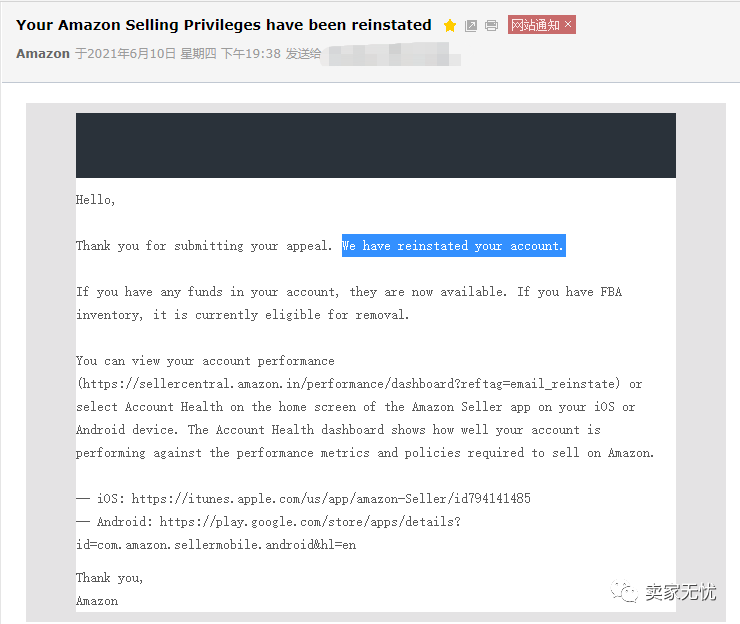Remove the 网站通知 tag with its X
This screenshot has height=624, width=740.
(x=568, y=24)
